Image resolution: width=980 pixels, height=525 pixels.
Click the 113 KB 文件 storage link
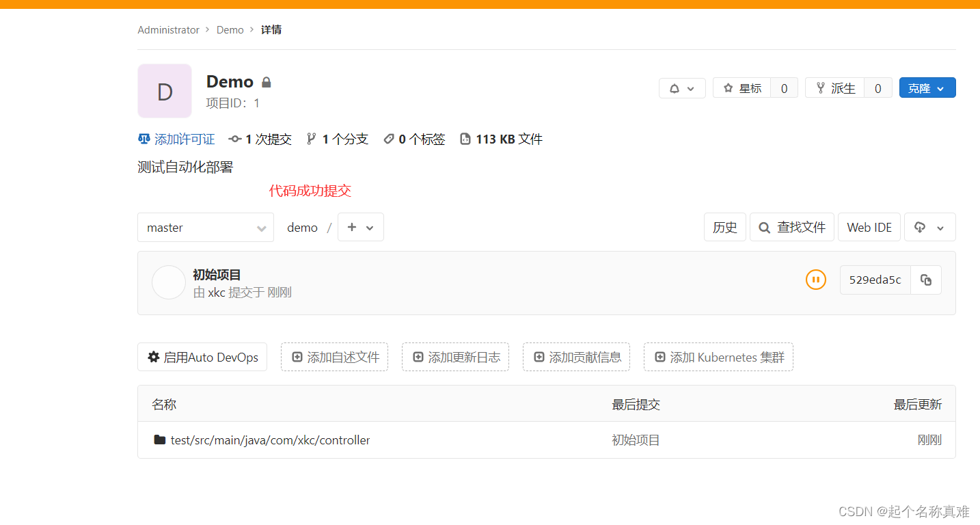coord(502,139)
